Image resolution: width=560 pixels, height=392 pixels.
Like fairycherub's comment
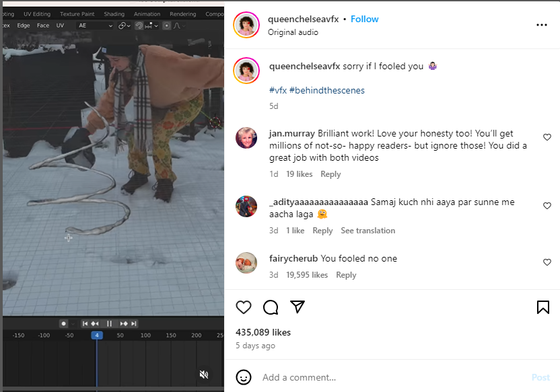[547, 262]
